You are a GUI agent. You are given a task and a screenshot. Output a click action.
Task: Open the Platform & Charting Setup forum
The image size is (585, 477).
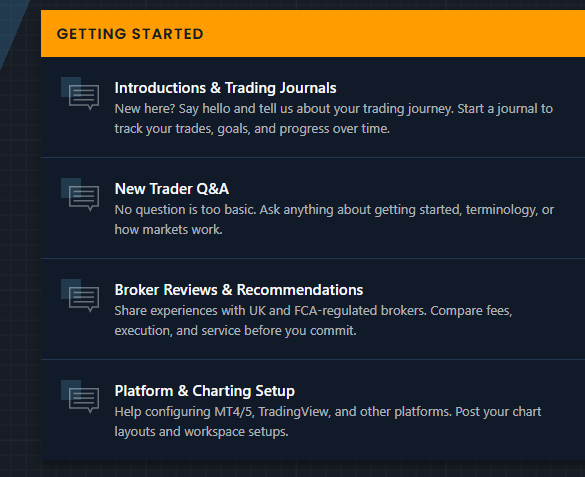(204, 391)
